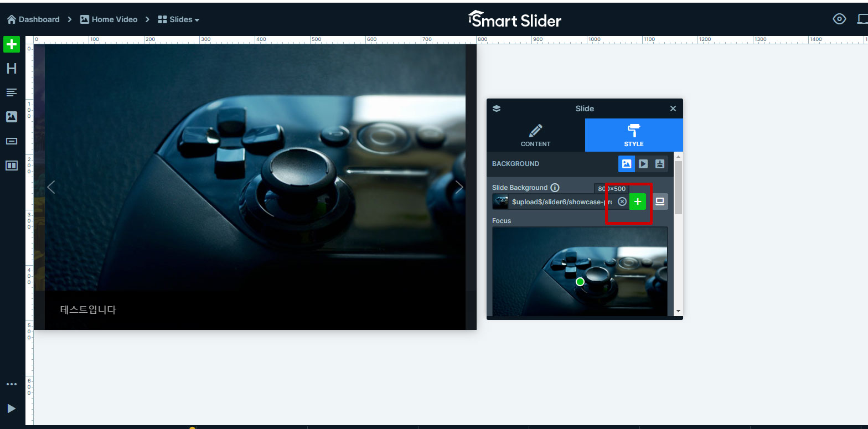
Task: Expand the Slides breadcrumb dropdown
Action: [178, 19]
